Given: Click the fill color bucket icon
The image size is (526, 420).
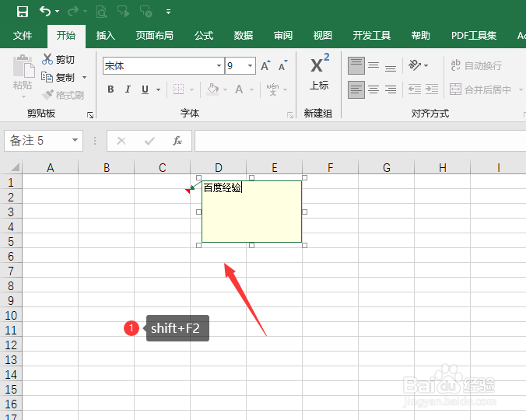Looking at the screenshot, I should click(212, 89).
